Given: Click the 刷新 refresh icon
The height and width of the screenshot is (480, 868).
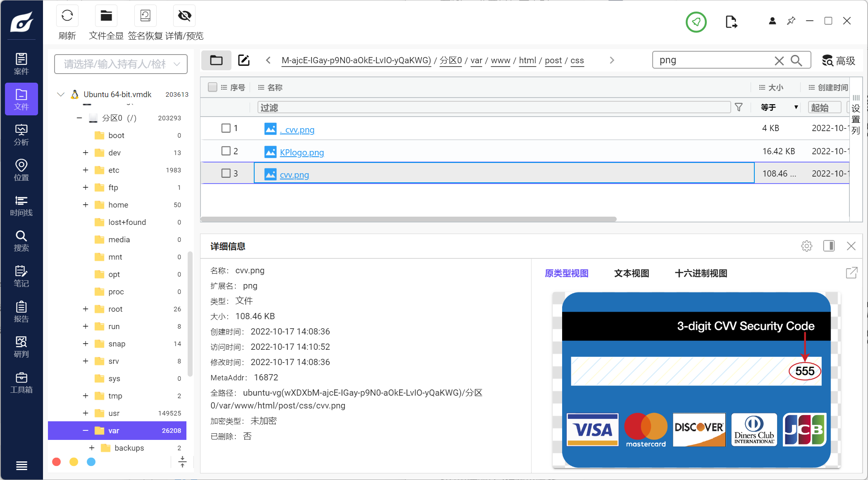Looking at the screenshot, I should click(67, 17).
